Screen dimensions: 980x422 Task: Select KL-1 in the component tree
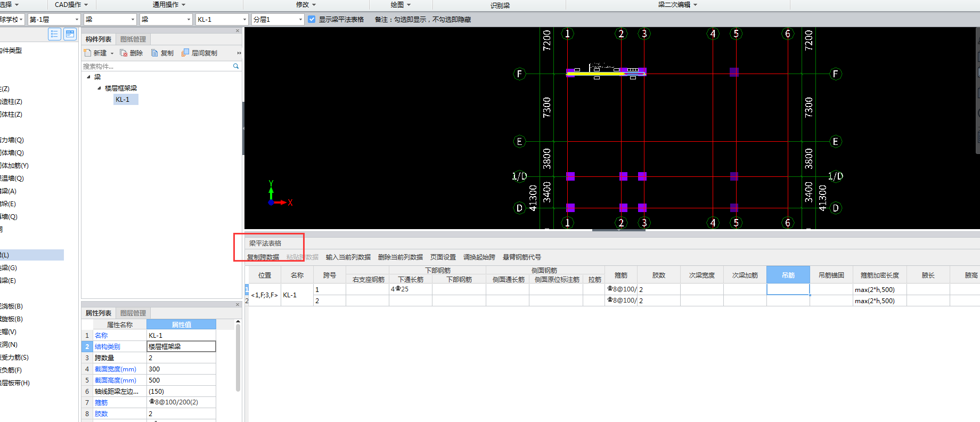click(x=126, y=100)
